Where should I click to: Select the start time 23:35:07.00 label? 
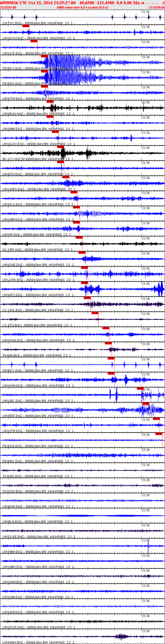[8, 8]
